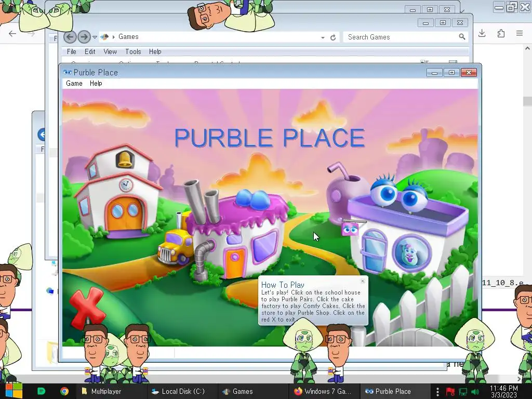Click the network tray icon

pos(463,392)
